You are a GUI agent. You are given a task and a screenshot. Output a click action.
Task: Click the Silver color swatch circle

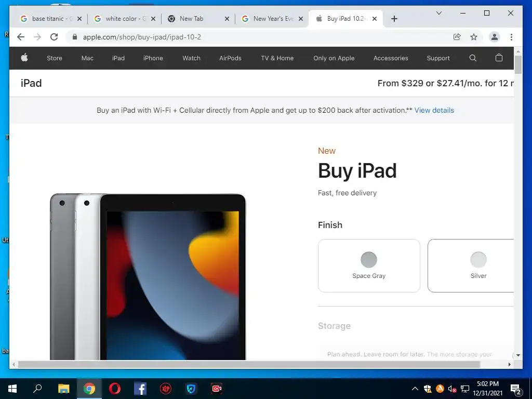(478, 260)
